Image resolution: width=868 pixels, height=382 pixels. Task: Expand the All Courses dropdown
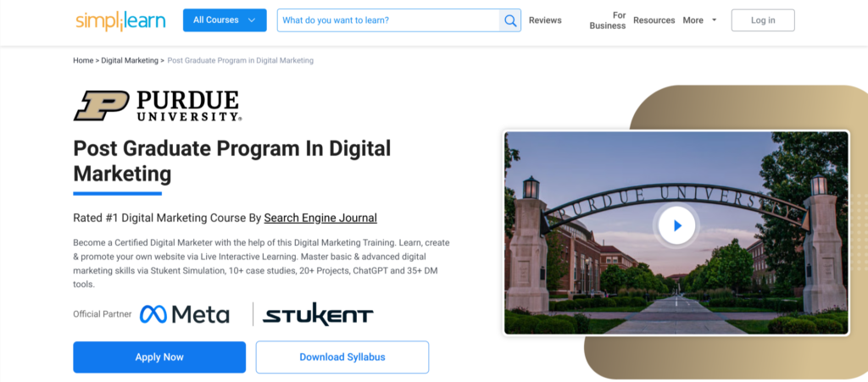click(x=225, y=20)
